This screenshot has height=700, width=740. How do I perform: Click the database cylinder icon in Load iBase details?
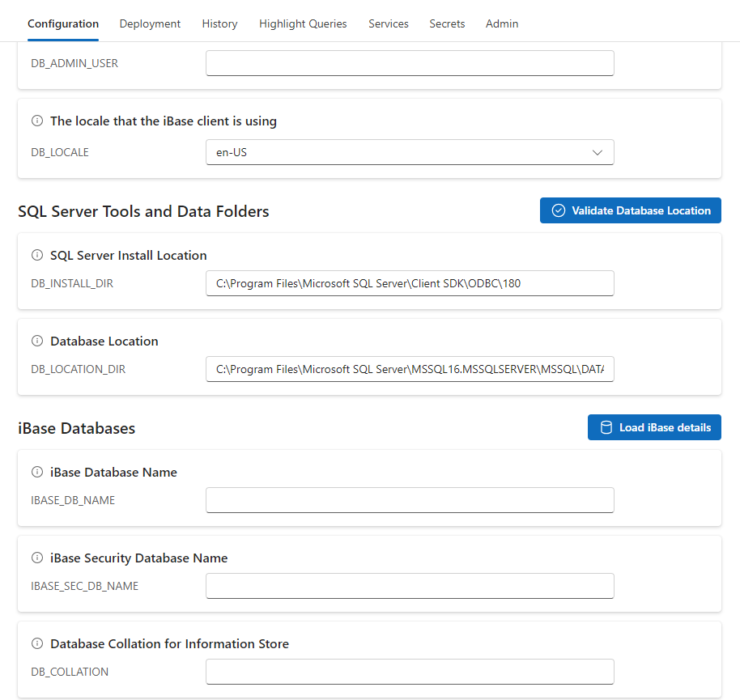tap(606, 427)
